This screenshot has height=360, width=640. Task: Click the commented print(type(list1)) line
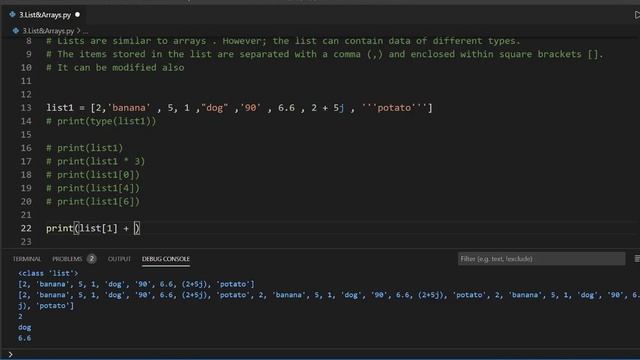101,121
